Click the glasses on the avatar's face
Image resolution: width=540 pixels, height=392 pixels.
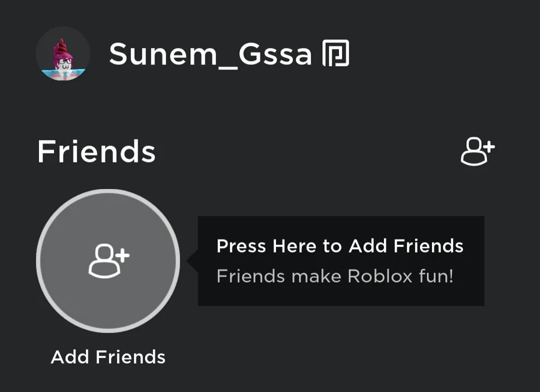62,62
